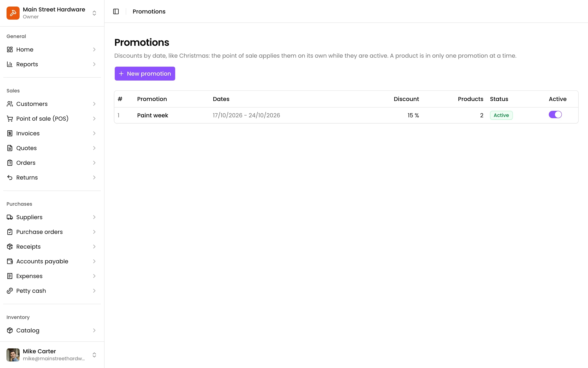
Task: Click the Receipts package icon
Action: tap(10, 247)
